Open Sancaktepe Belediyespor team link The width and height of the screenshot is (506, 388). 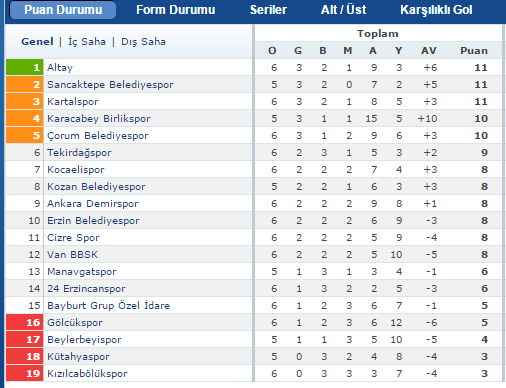tap(110, 85)
